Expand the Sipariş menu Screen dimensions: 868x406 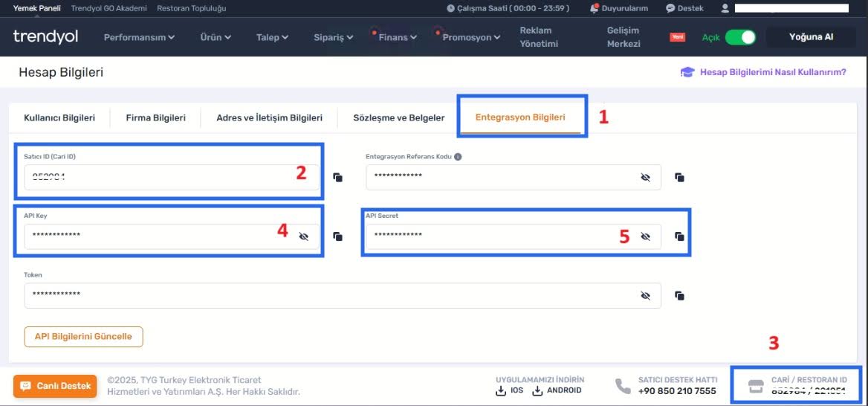[x=333, y=37]
